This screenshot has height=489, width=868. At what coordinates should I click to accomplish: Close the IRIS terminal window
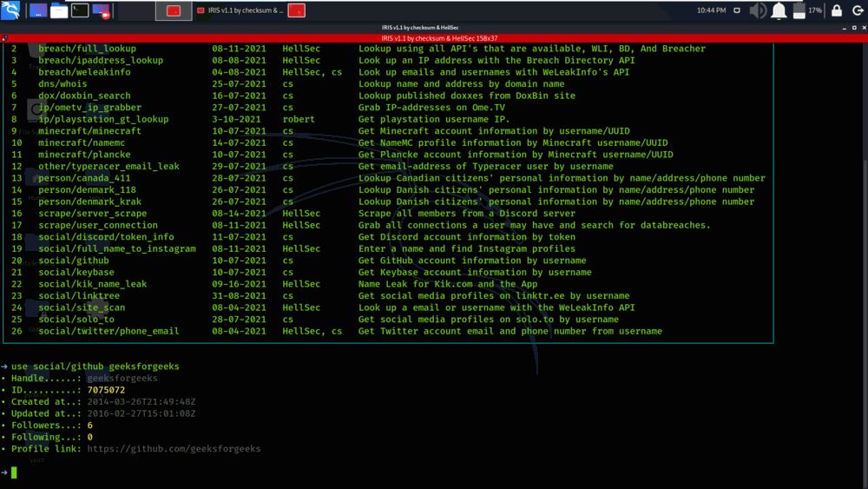click(865, 28)
